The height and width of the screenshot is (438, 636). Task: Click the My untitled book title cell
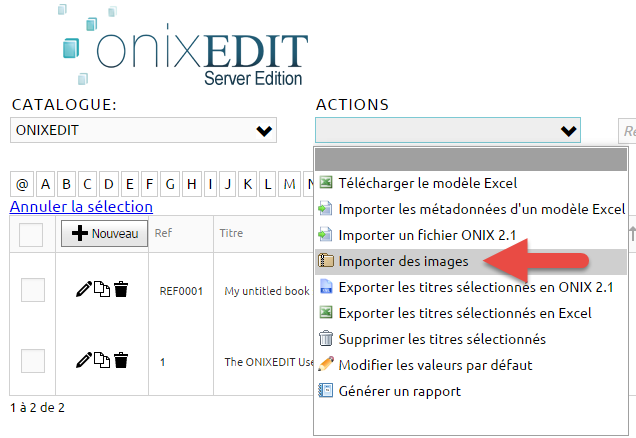(267, 291)
